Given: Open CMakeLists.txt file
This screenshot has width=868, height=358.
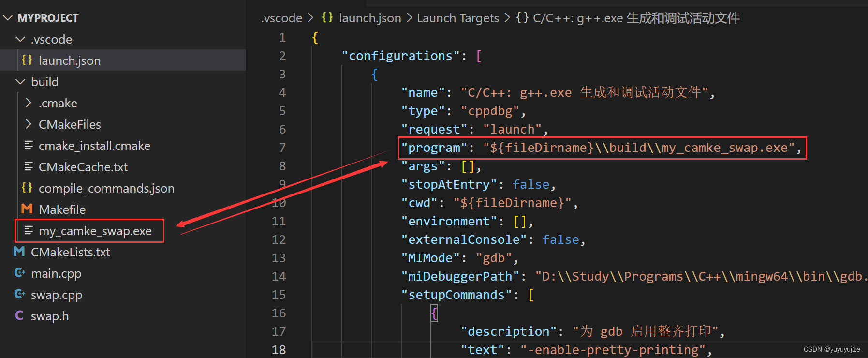Looking at the screenshot, I should (71, 252).
